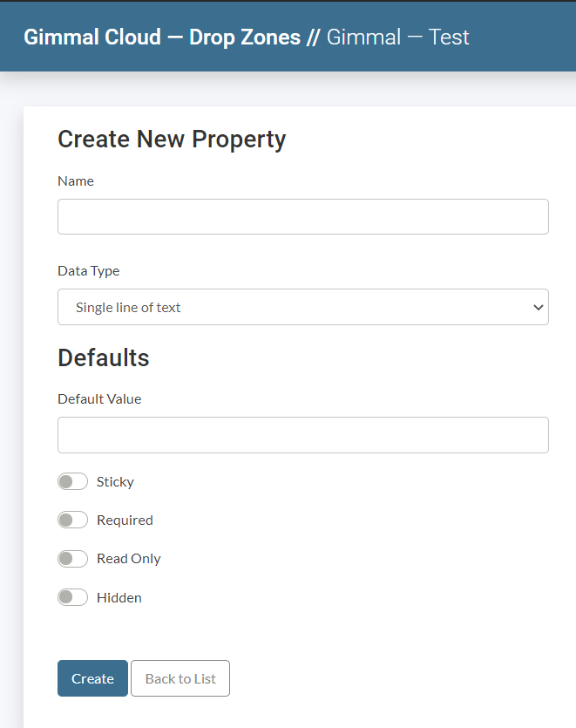576x728 pixels.
Task: Click the Required label text
Action: tap(125, 520)
